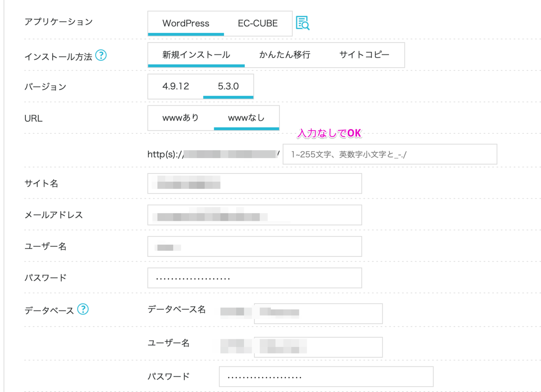
Task: Focus the database パスワード input field
Action: (326, 377)
